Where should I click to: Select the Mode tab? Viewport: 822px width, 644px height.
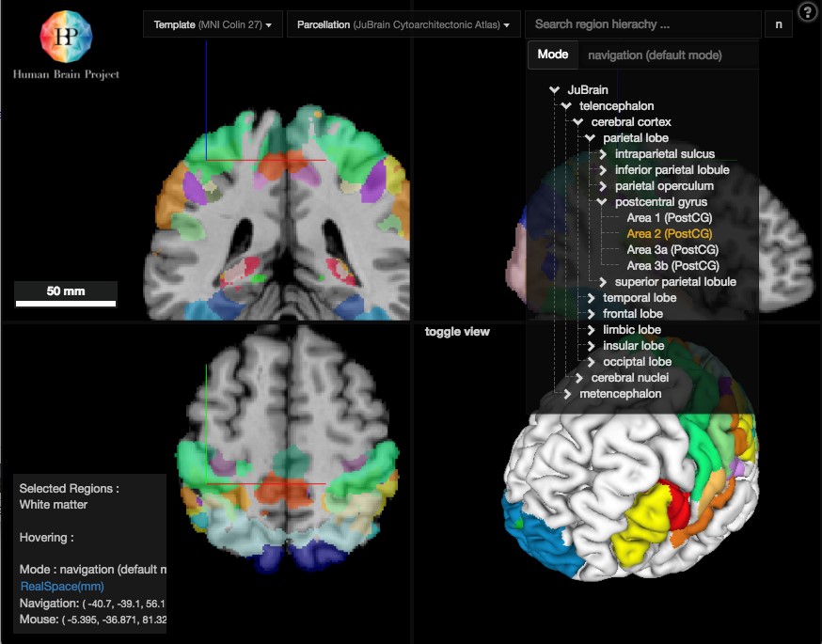[x=552, y=55]
